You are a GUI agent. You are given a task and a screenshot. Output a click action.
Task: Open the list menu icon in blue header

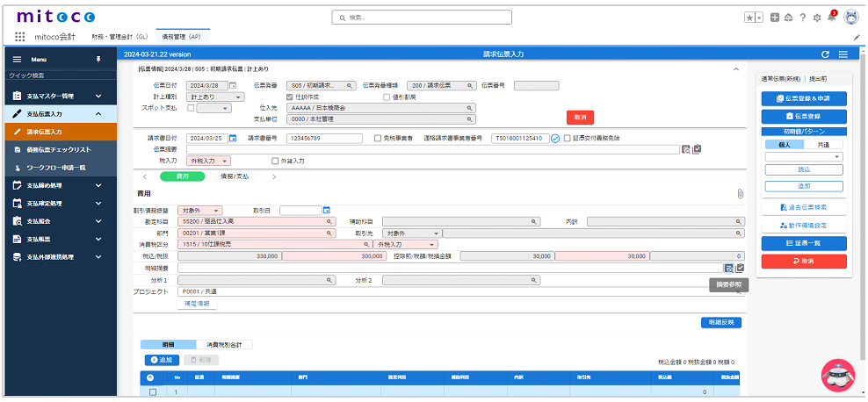(x=843, y=54)
